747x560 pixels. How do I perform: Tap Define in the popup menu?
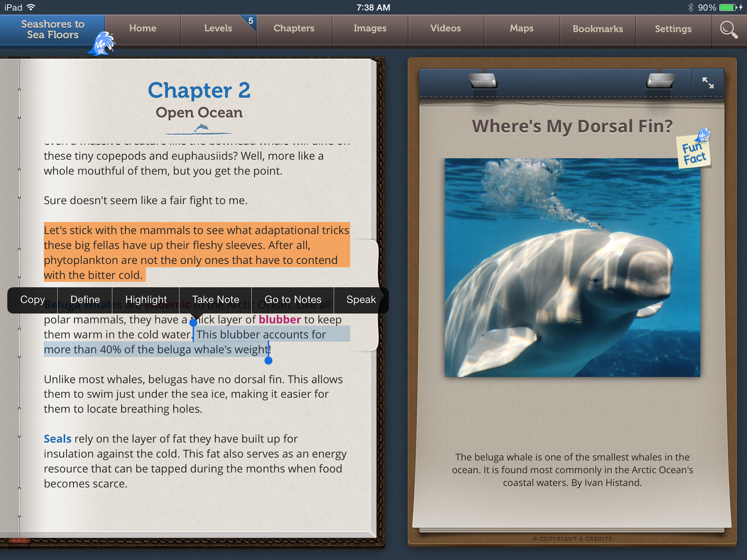85,300
